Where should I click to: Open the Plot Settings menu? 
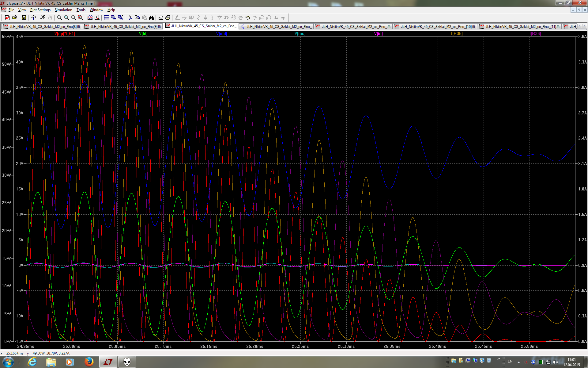40,10
